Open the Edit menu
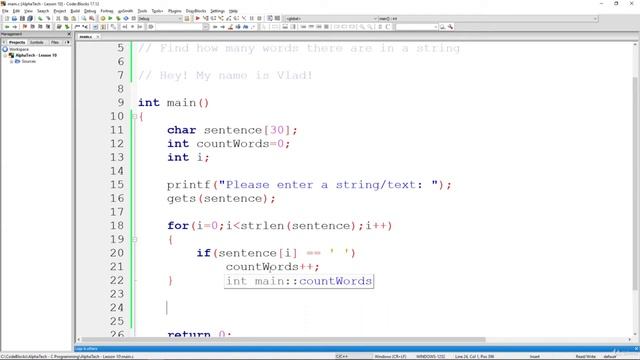 point(16,11)
